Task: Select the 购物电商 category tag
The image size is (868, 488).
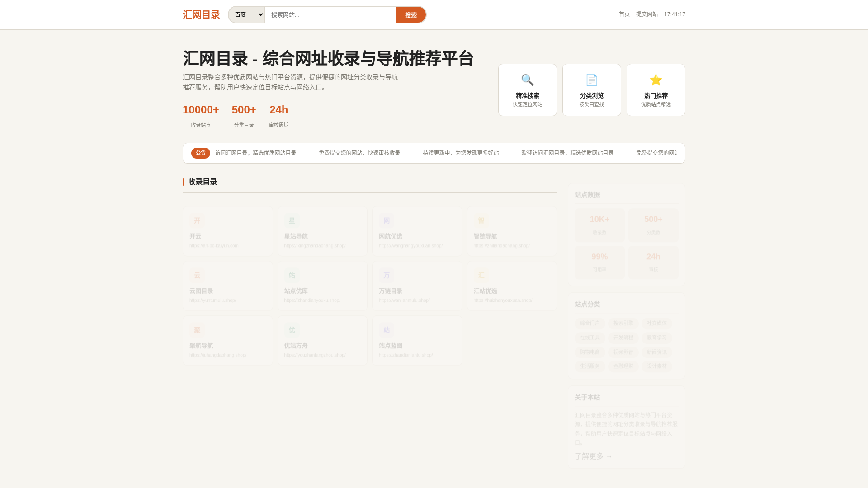Action: point(590,352)
